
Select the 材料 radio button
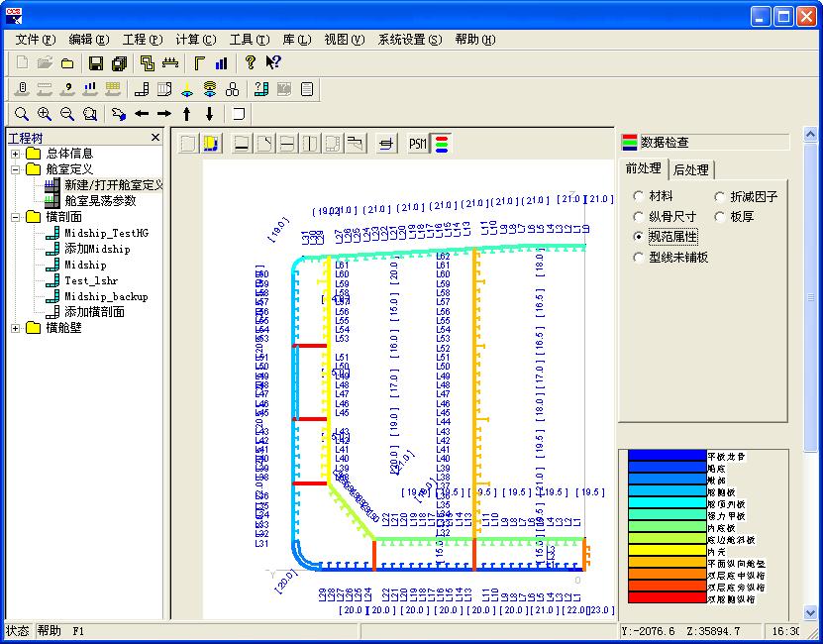pos(639,196)
